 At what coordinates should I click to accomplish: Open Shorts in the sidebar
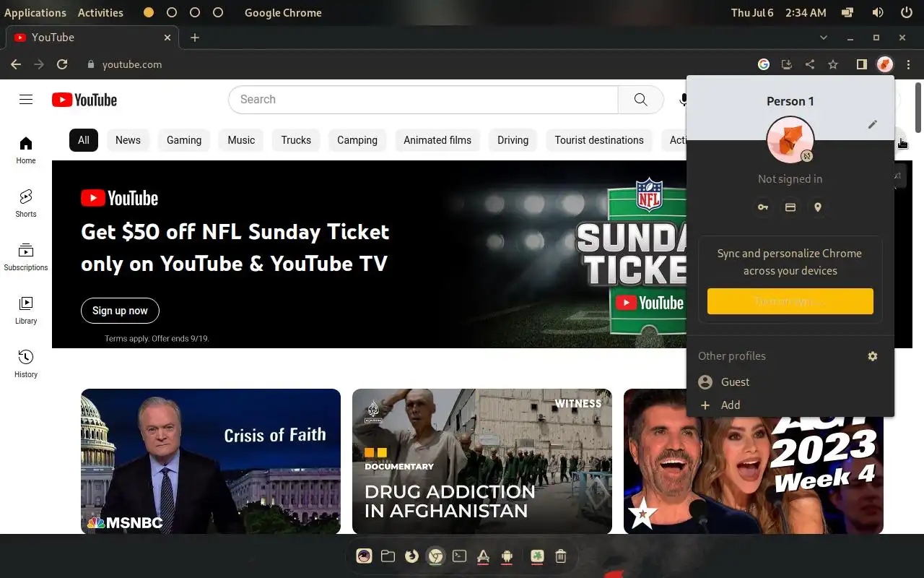click(x=26, y=203)
